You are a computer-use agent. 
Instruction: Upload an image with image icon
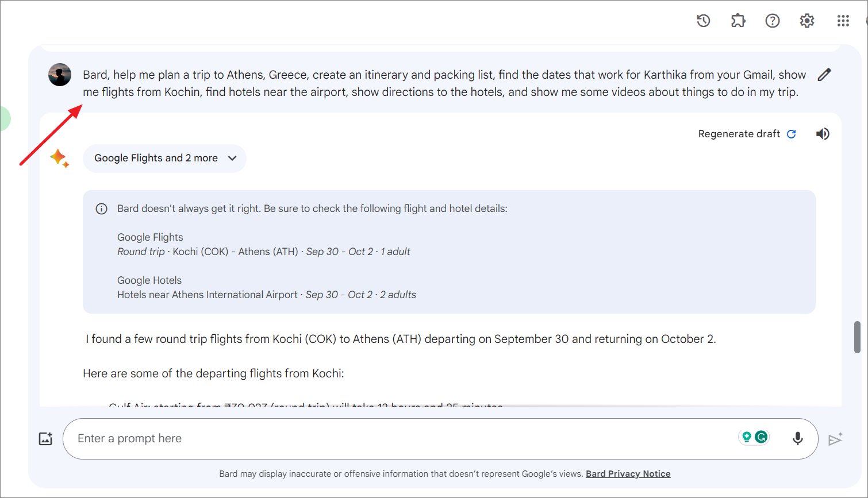[45, 439]
